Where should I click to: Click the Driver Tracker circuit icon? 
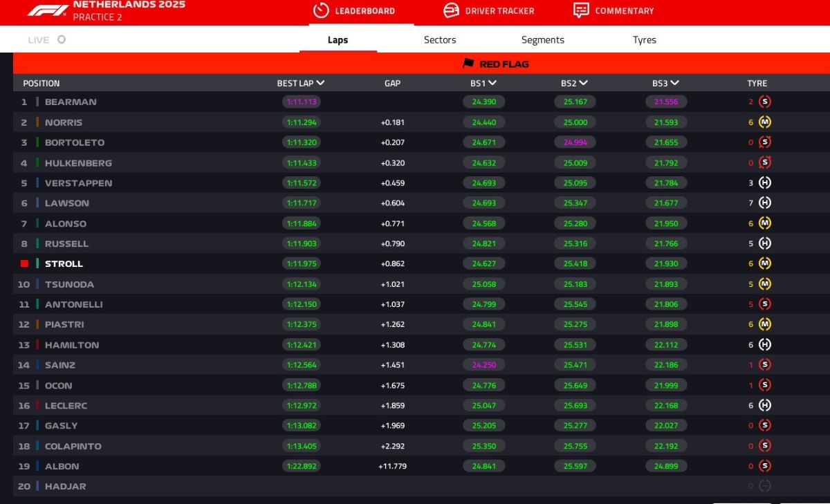click(x=451, y=10)
